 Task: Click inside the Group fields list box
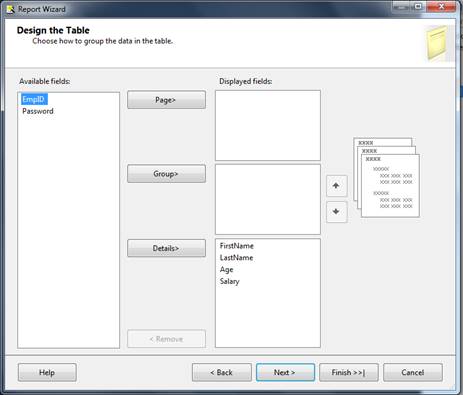pyautogui.click(x=268, y=199)
